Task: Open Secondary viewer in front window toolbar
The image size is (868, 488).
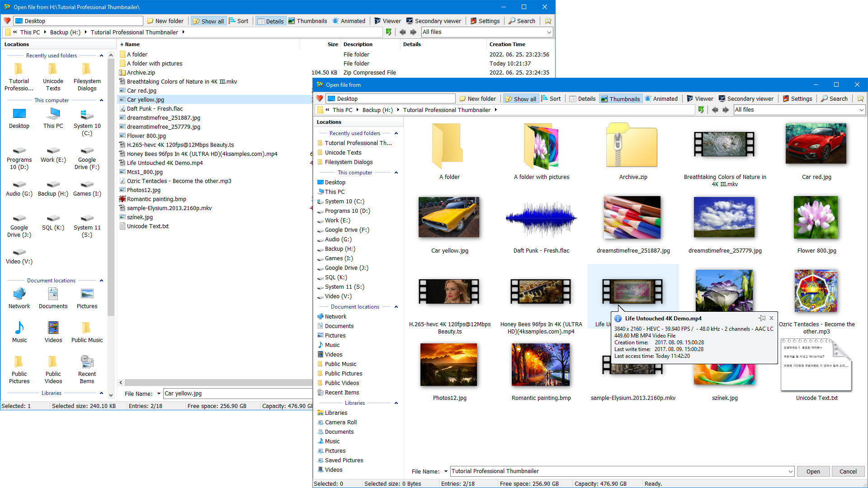Action: coord(746,99)
